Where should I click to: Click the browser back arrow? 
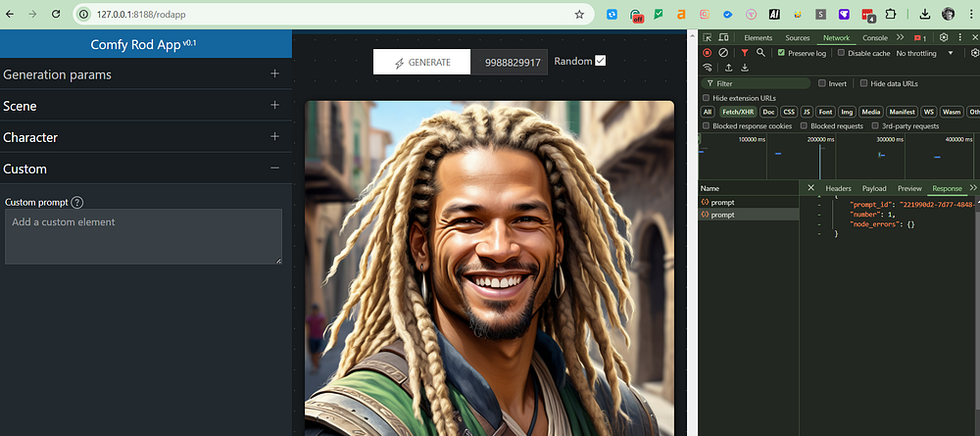(11, 14)
